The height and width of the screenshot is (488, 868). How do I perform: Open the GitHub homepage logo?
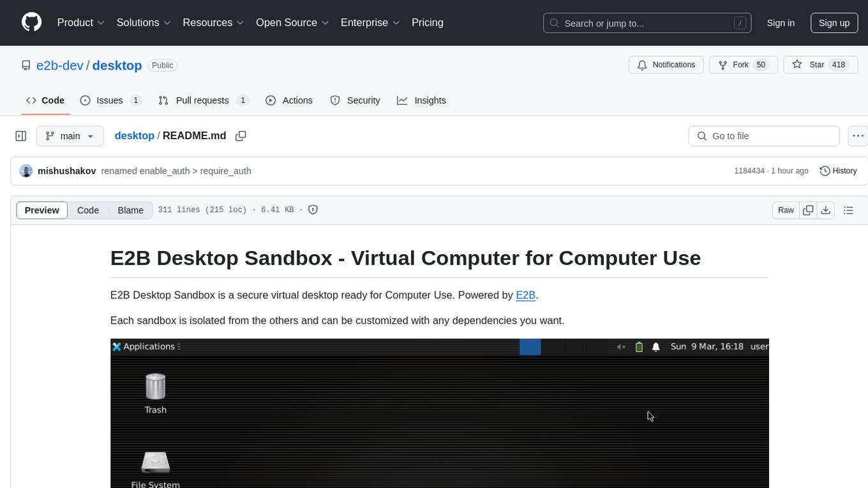coord(31,22)
